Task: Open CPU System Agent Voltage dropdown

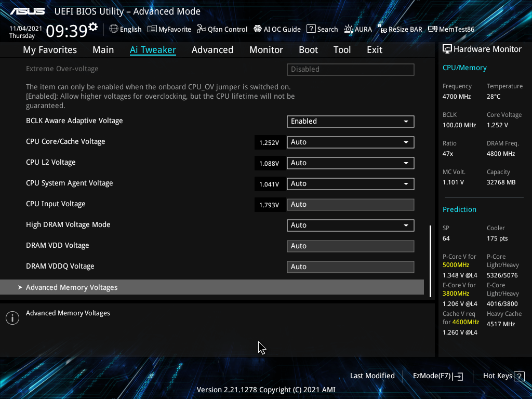Action: click(x=351, y=184)
